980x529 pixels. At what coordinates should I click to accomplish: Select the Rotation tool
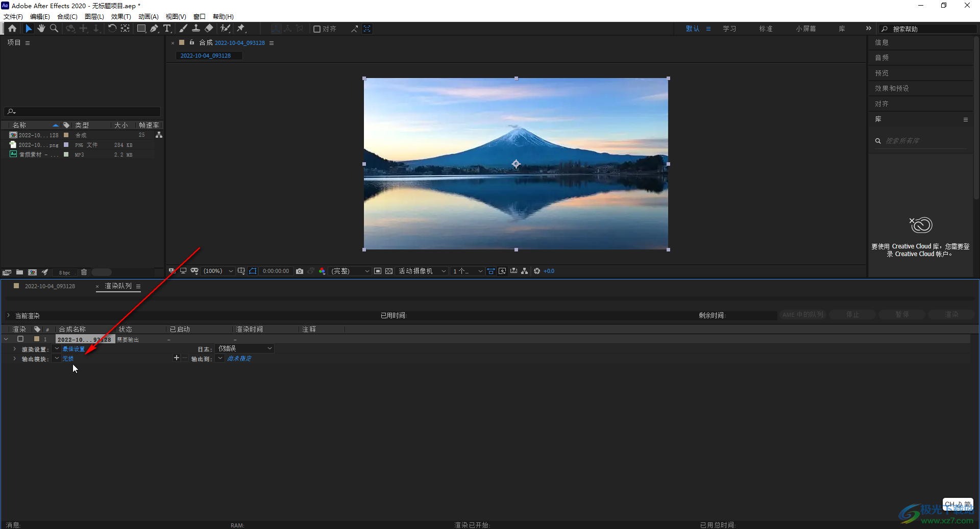[112, 29]
